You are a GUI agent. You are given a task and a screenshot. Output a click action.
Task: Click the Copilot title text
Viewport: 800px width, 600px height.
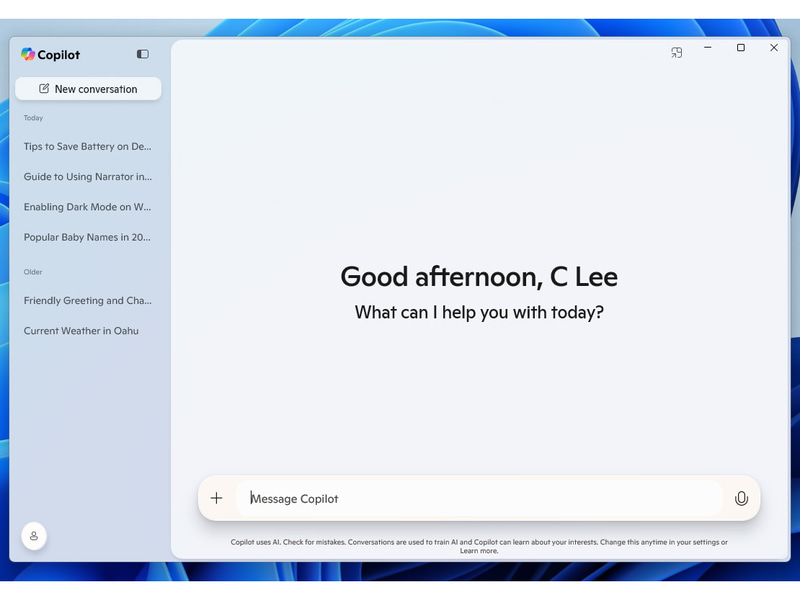click(x=59, y=55)
